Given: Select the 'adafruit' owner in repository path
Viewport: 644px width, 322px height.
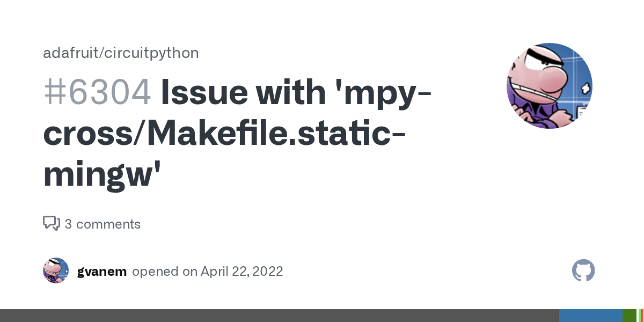Looking at the screenshot, I should [70, 53].
